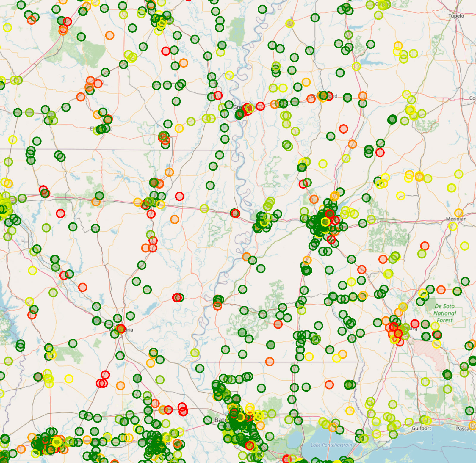Screen dimensions: 476x463
Task: Open the lone red marker southeast of Greenwood
Action: point(344,129)
